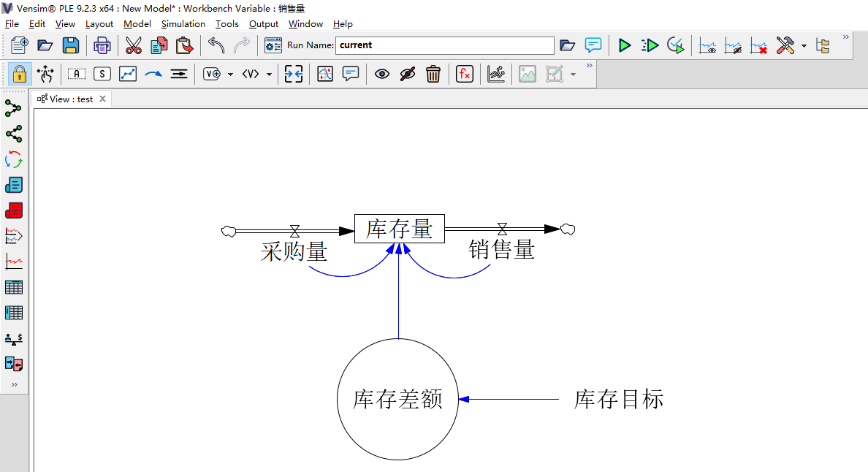The width and height of the screenshot is (868, 472).
Task: Select the Delete tool in the sketch toolbar
Action: pyautogui.click(x=433, y=74)
